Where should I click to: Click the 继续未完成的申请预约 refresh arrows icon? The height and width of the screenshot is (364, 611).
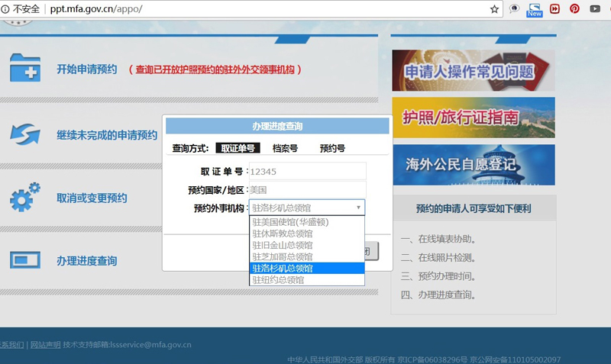(25, 134)
